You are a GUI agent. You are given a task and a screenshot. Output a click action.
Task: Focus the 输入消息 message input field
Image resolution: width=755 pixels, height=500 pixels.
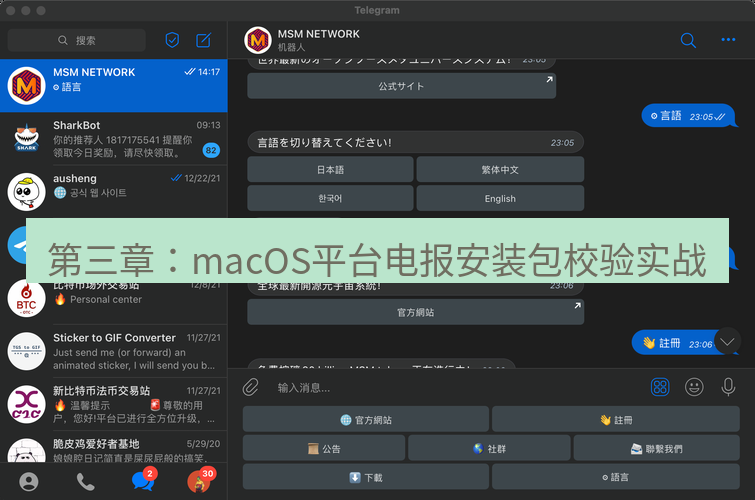pos(457,387)
